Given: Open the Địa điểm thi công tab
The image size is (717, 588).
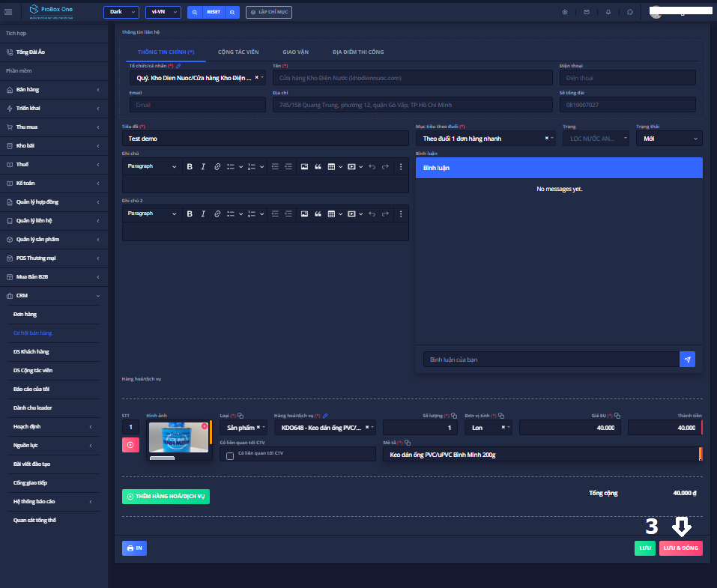Looking at the screenshot, I should pos(357,52).
